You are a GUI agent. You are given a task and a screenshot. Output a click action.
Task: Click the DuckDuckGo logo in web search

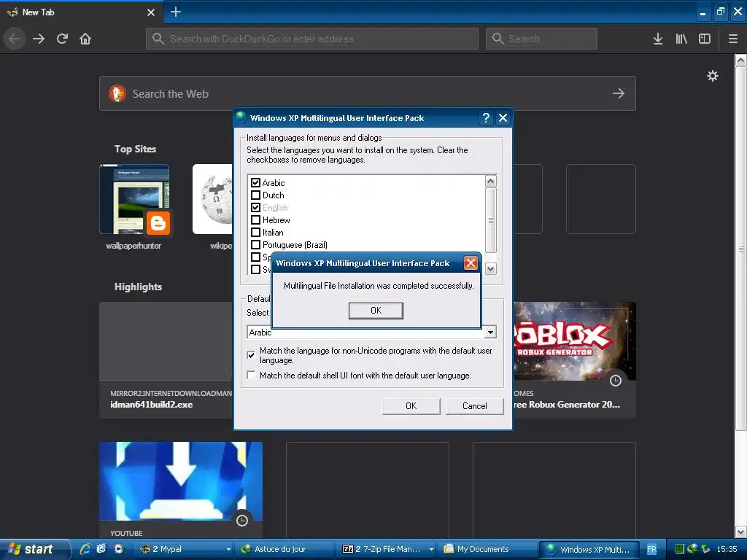coord(117,93)
